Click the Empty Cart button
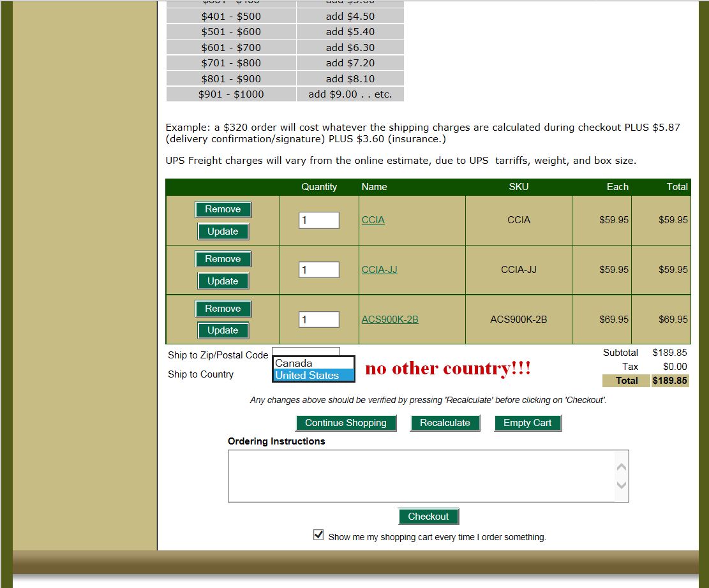 pos(527,423)
